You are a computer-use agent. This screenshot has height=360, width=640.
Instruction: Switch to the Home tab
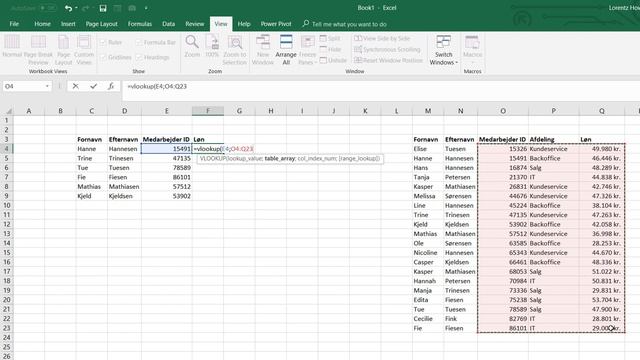pyautogui.click(x=42, y=24)
